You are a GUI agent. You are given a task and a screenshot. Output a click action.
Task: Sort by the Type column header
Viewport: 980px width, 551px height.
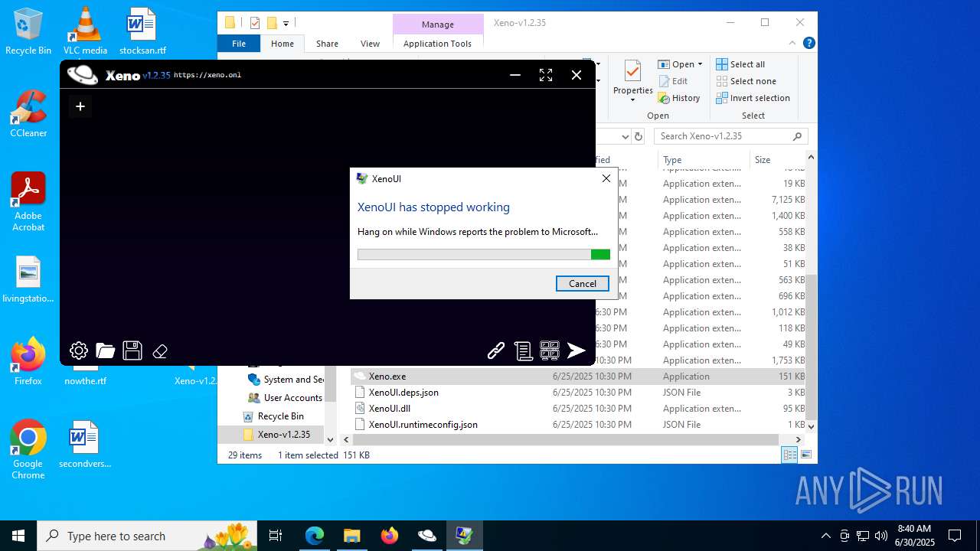pyautogui.click(x=703, y=160)
